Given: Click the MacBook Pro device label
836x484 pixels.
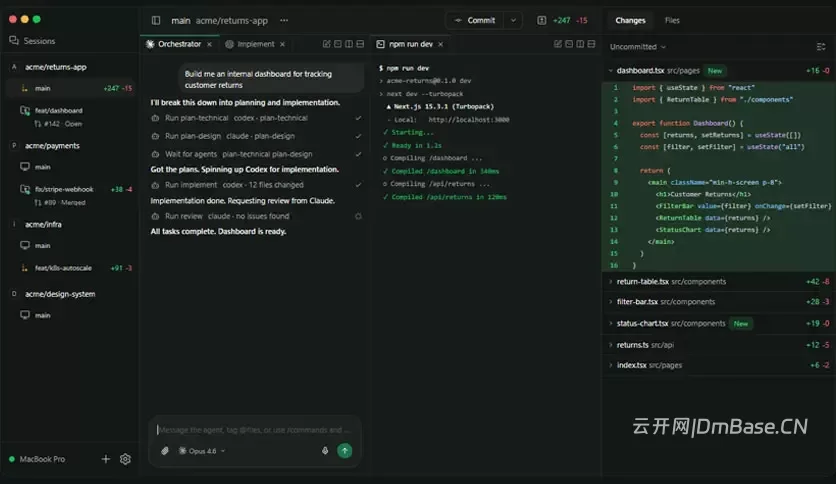Looking at the screenshot, I should [42, 459].
